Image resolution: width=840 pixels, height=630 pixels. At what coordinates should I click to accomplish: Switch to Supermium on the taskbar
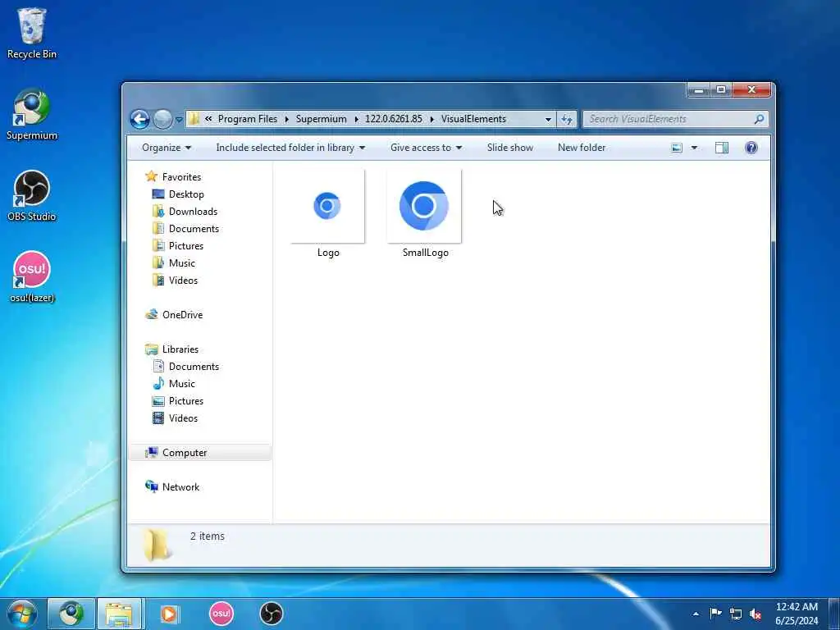point(71,614)
